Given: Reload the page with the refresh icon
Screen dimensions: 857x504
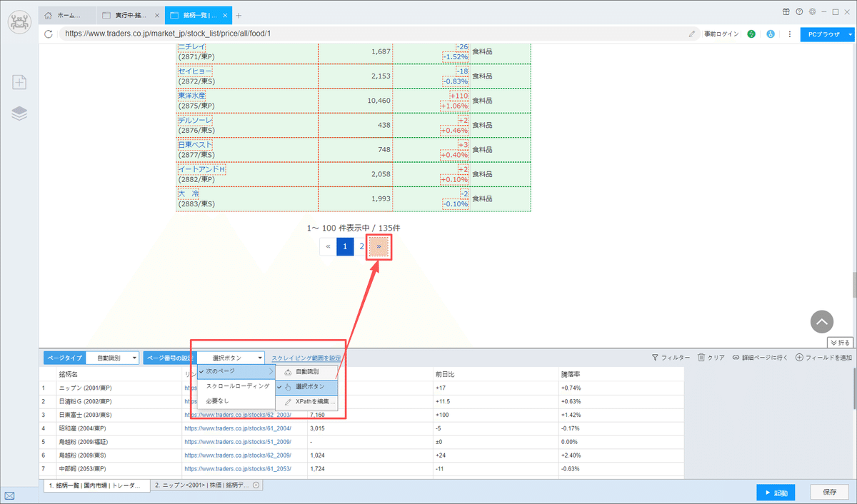Looking at the screenshot, I should coord(49,34).
